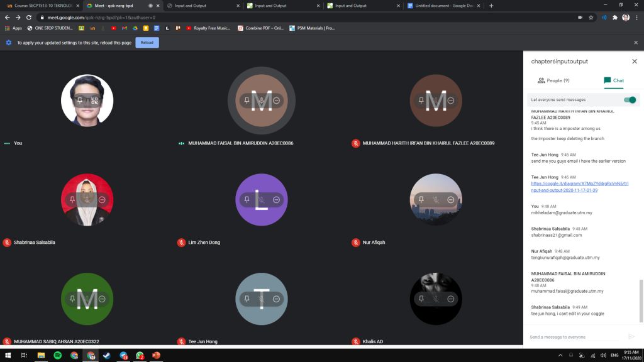
Task: Dismiss the reload settings notification bar
Action: 636,42
